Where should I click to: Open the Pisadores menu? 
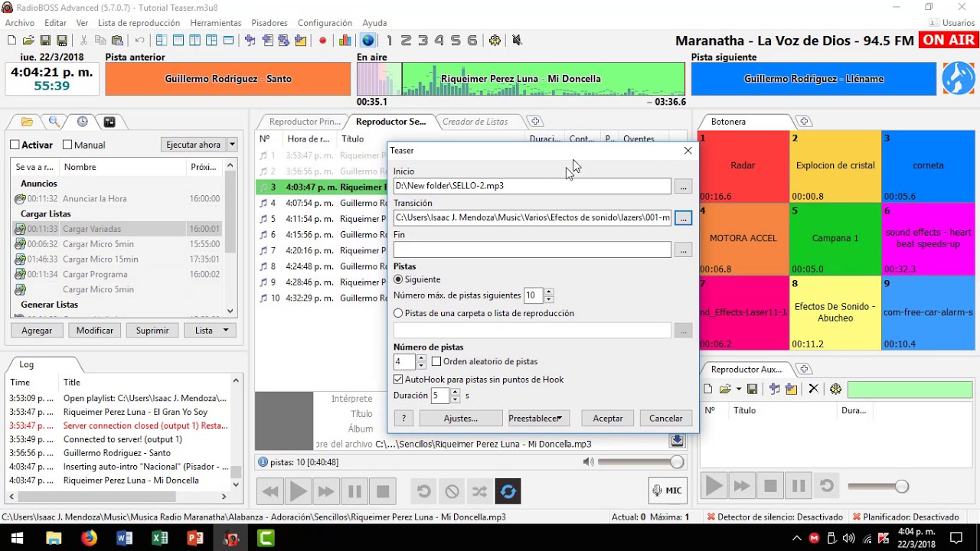tap(269, 23)
